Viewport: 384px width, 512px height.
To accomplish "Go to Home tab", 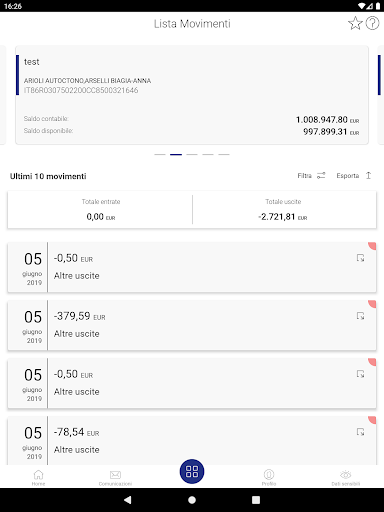I will click(38, 478).
